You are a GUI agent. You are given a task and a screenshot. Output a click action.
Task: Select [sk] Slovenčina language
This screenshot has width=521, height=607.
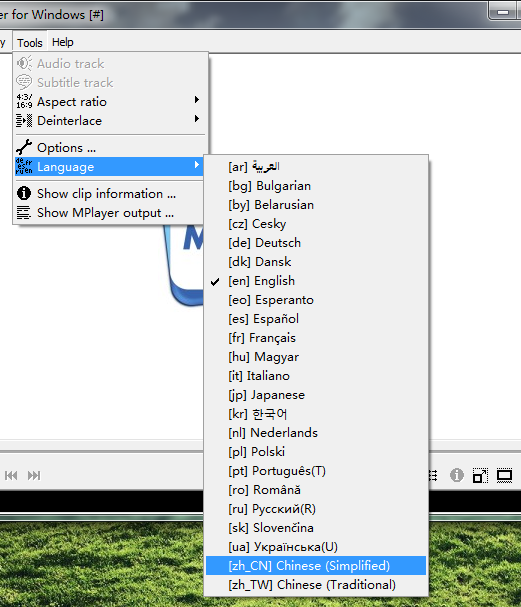click(316, 528)
